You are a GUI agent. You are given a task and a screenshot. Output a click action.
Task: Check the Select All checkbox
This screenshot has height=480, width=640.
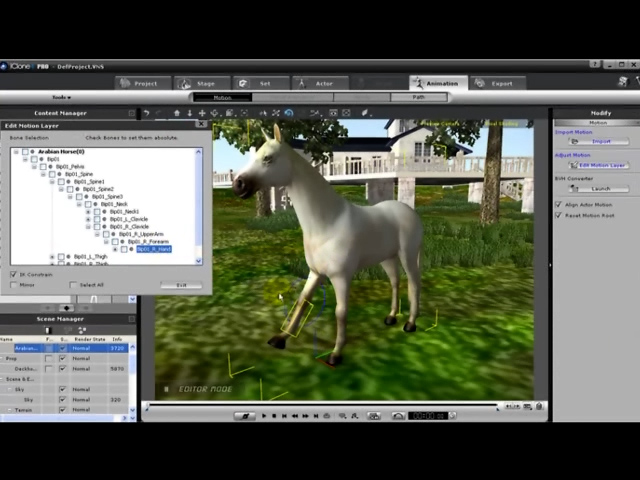tap(73, 285)
